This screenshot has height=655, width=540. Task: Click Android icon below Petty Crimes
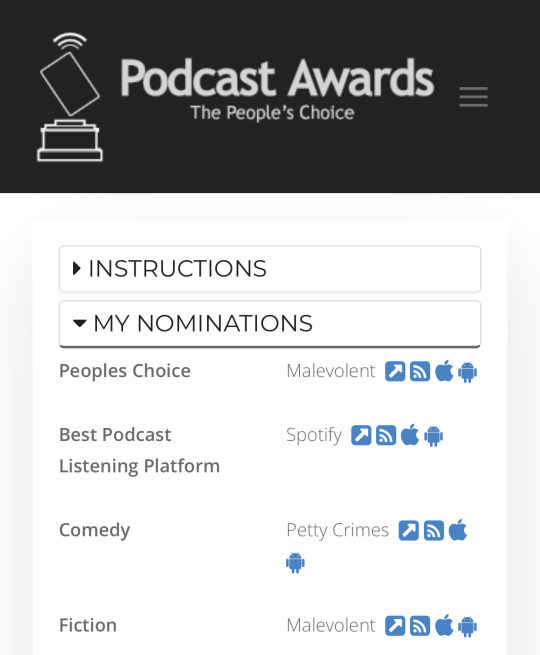[295, 563]
